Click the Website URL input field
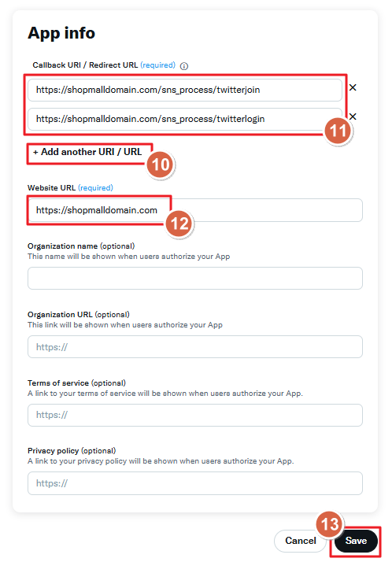Image resolution: width=392 pixels, height=562 pixels. [195, 210]
